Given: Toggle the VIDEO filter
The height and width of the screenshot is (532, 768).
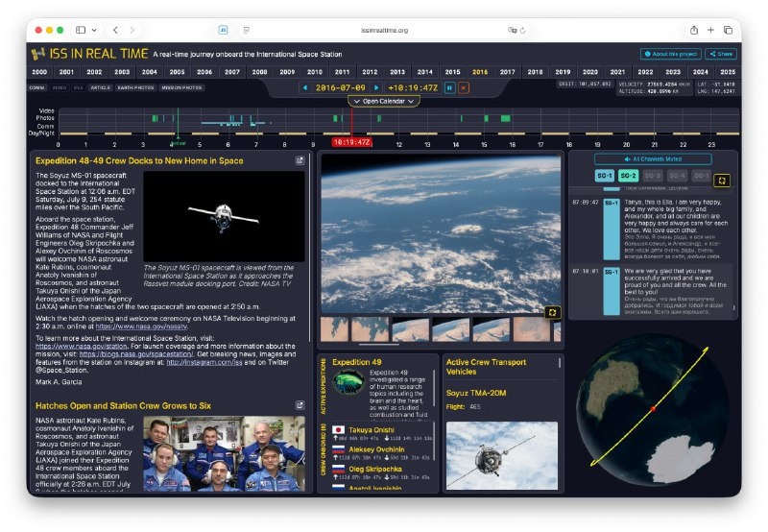Looking at the screenshot, I should pos(60,87).
